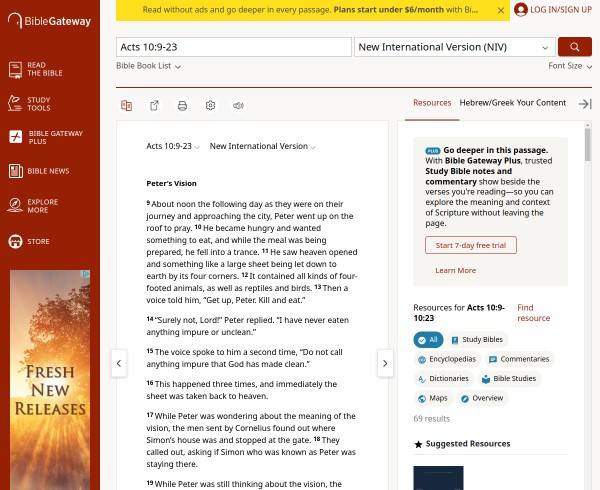Open the Font Size dropdown
Viewport: 600px width, 490px height.
pyautogui.click(x=570, y=66)
